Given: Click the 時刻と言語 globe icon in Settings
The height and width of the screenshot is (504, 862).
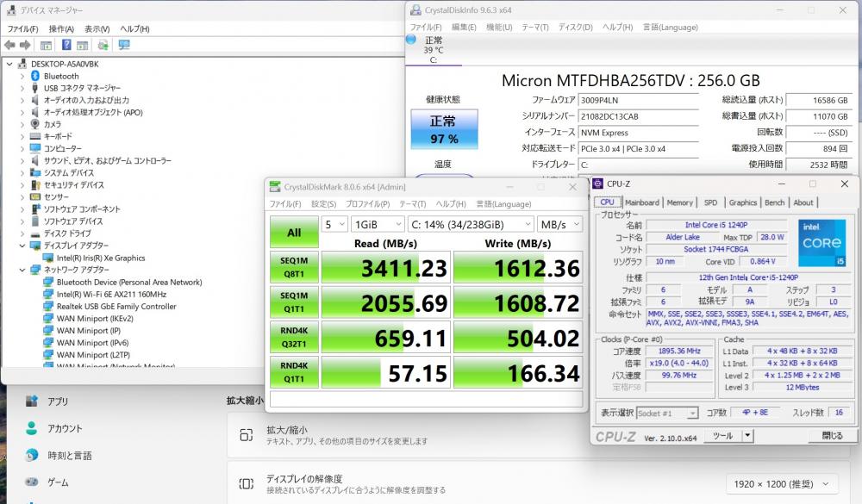Looking at the screenshot, I should [x=32, y=455].
